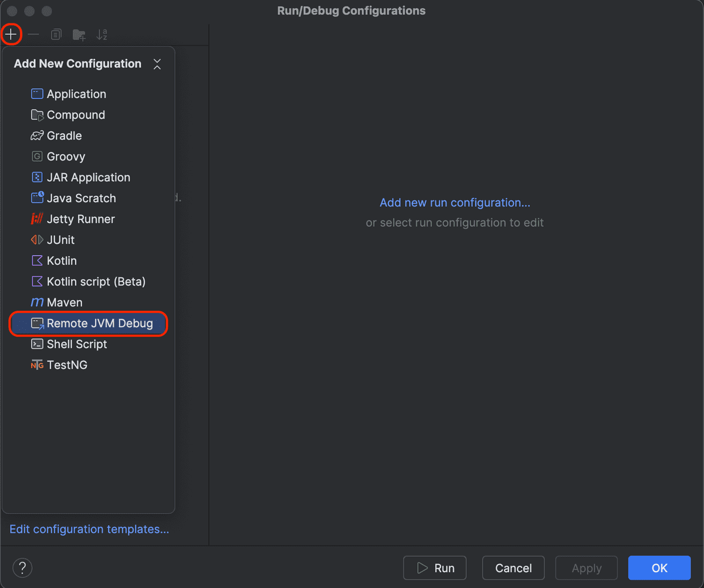Click the Create New Folder toolbar icon

click(x=79, y=34)
